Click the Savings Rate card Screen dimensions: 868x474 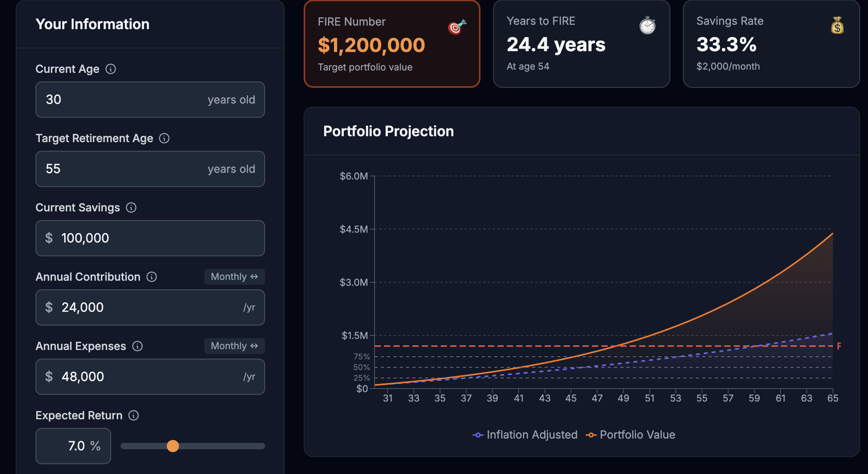tap(772, 44)
